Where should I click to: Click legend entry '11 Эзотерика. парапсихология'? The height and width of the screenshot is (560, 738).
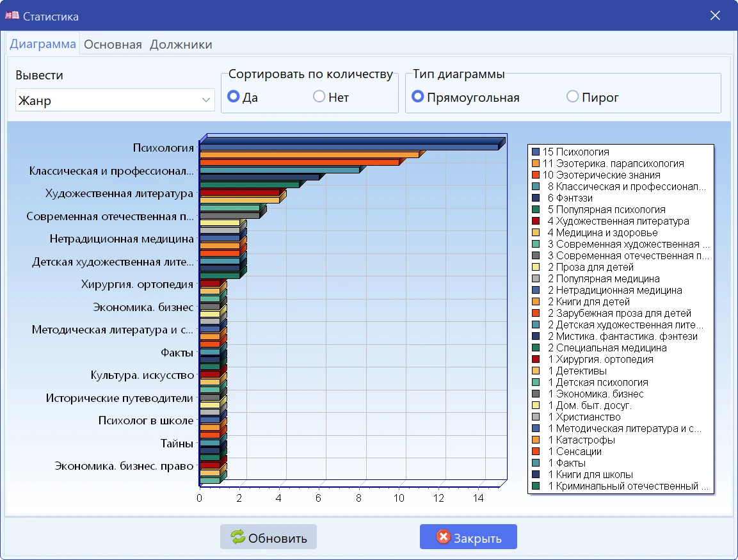[x=613, y=164]
